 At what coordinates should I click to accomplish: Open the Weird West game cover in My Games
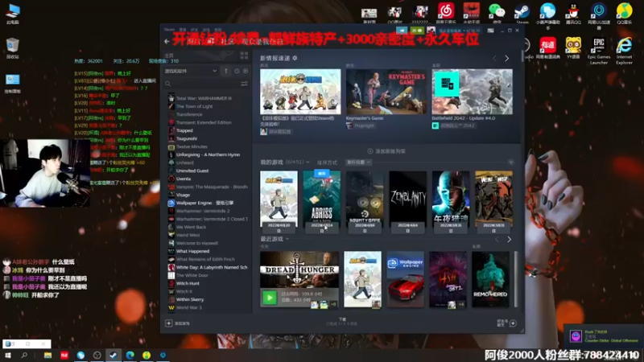(493, 199)
